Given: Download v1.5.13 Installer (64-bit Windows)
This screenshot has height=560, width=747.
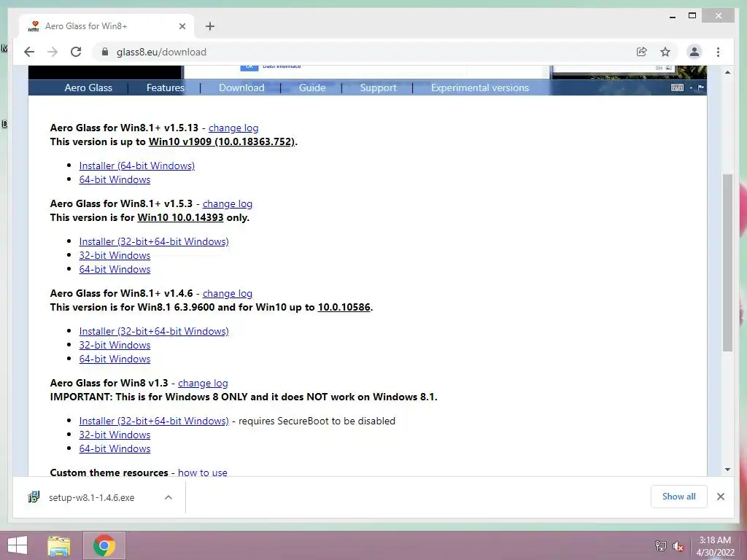Looking at the screenshot, I should pos(136,166).
